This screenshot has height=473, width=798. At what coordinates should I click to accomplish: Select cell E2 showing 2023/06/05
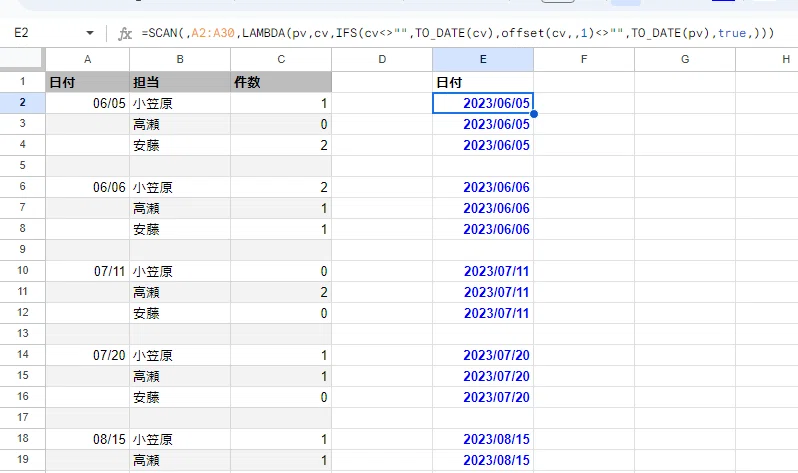coord(483,103)
